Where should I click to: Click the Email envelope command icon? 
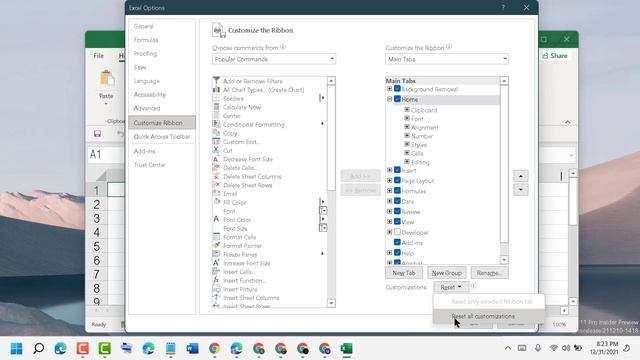pos(216,193)
